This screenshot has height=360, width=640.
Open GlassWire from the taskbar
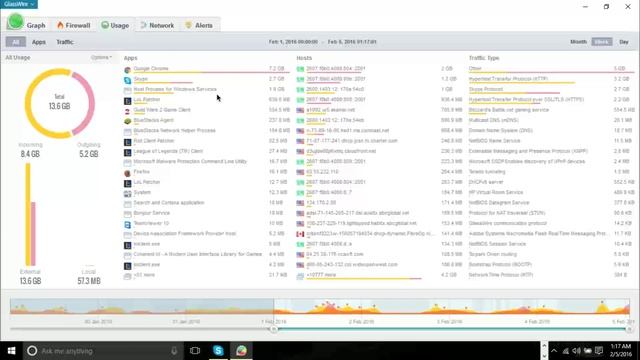pos(241,351)
